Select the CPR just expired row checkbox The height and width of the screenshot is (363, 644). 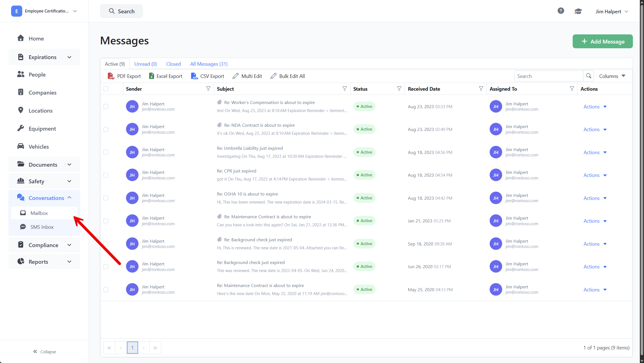click(x=106, y=175)
